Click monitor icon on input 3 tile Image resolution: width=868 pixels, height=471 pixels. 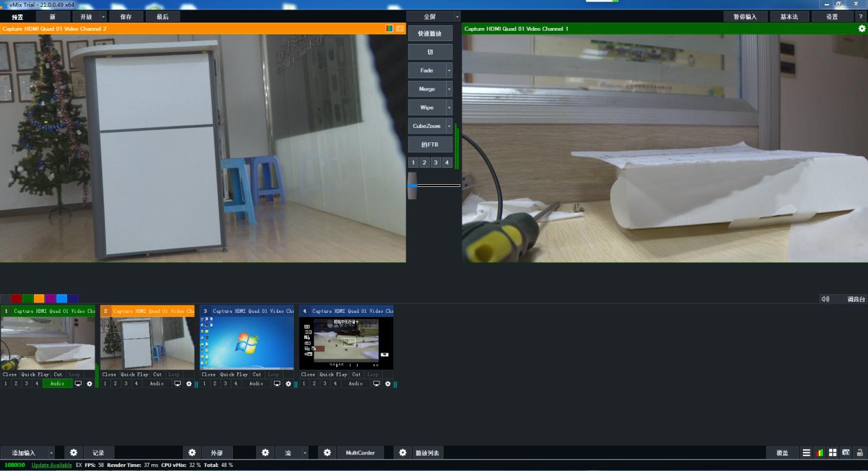pos(277,384)
